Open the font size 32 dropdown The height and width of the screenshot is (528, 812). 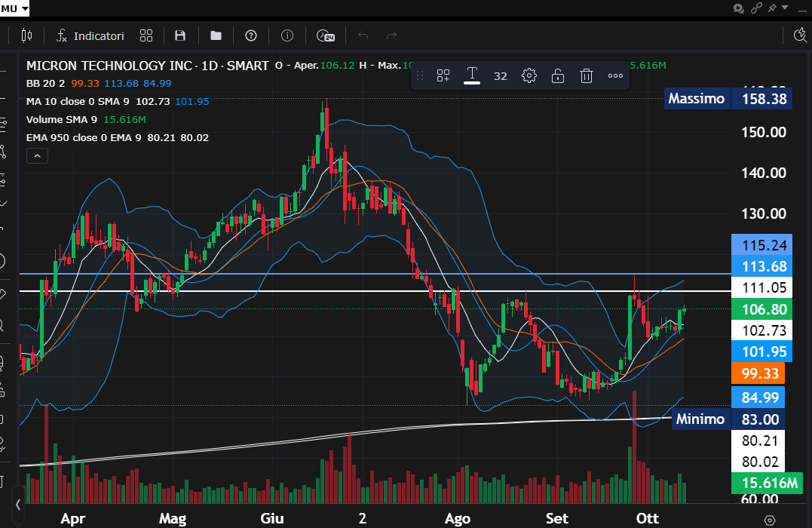point(501,75)
